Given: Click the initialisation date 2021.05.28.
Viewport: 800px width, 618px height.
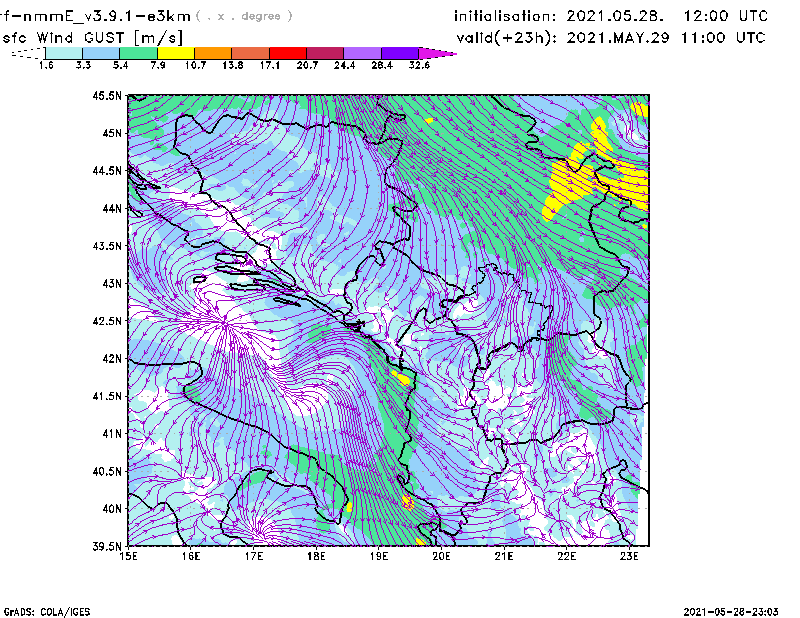Looking at the screenshot, I should tap(615, 16).
